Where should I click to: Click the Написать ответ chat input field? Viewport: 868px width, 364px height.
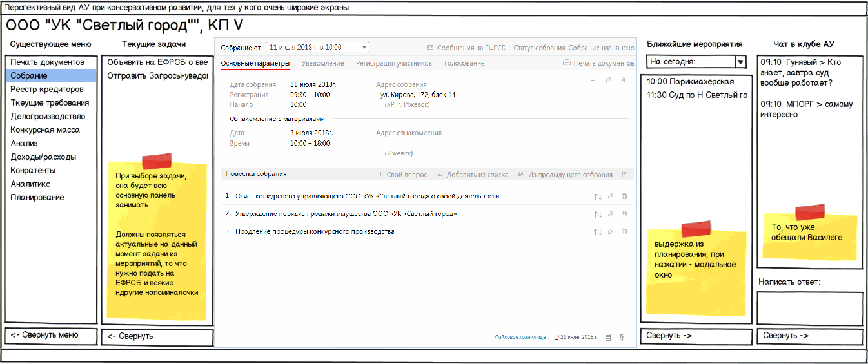coord(810,309)
